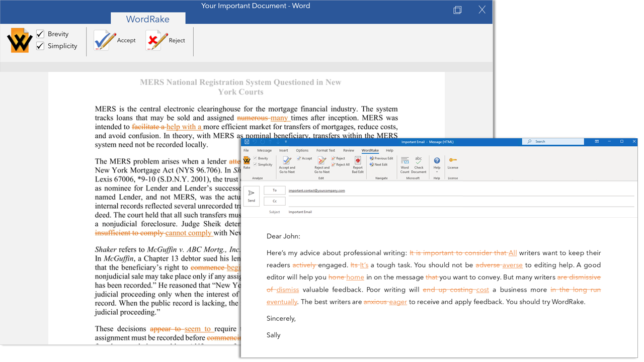Toggle the Brevity checkbox in the Outlook ribbon

click(256, 158)
